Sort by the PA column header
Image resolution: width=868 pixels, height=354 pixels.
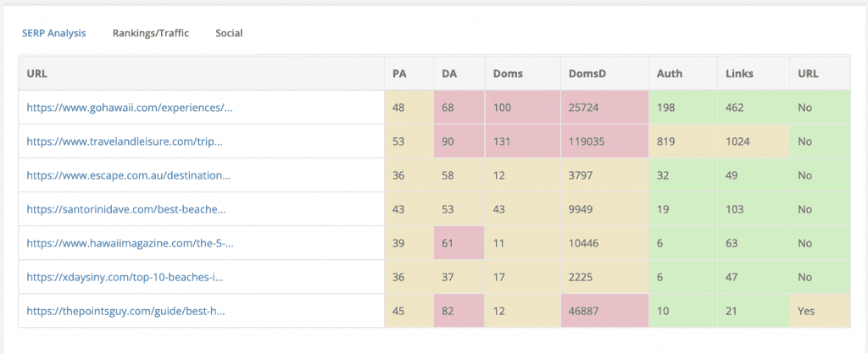point(398,73)
